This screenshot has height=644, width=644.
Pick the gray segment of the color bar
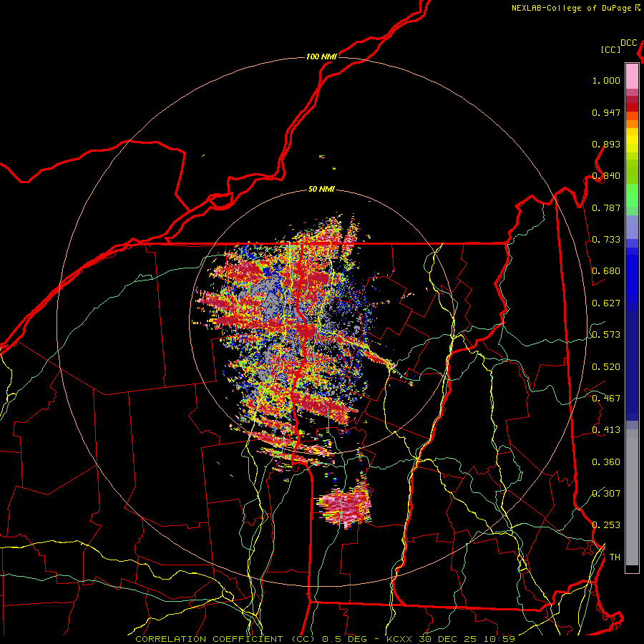tap(632, 497)
